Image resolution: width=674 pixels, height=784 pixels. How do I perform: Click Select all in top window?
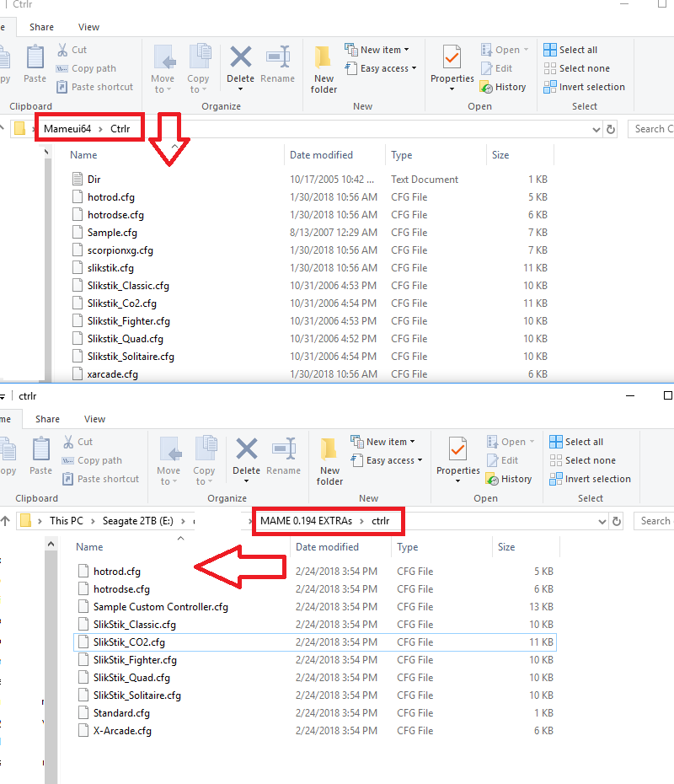(x=570, y=50)
